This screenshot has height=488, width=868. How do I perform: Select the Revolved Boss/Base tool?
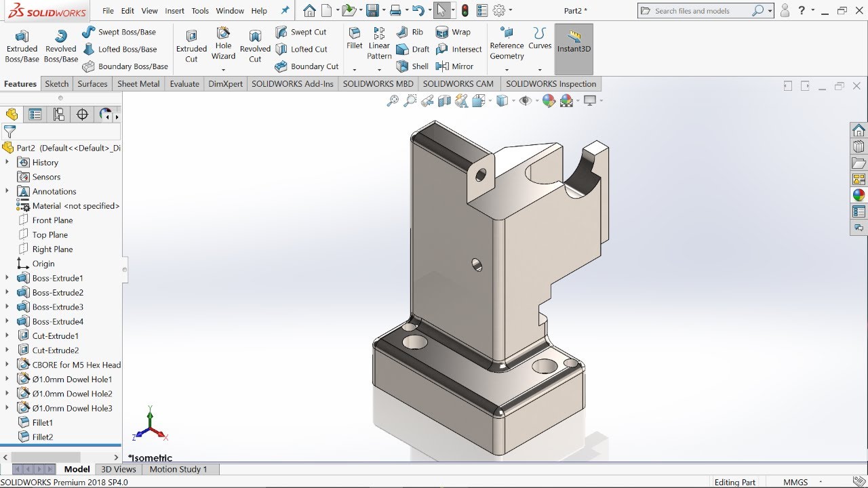(61, 46)
